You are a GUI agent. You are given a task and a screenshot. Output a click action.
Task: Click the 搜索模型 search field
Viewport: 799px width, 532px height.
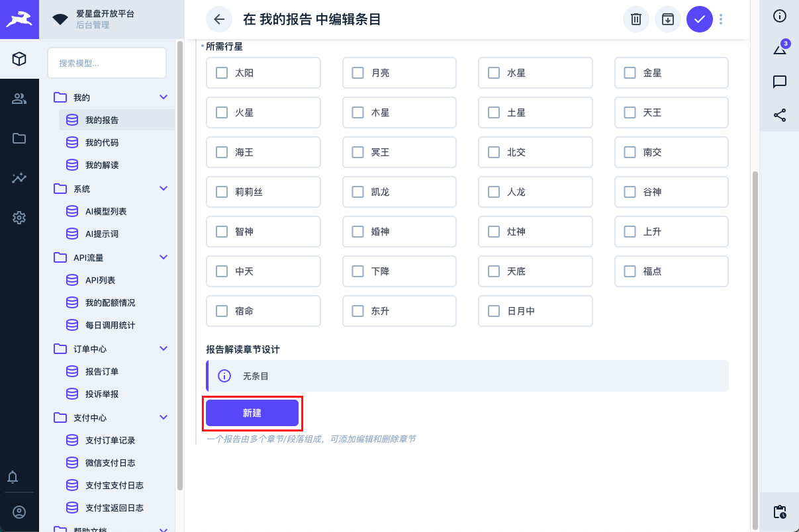pos(107,63)
